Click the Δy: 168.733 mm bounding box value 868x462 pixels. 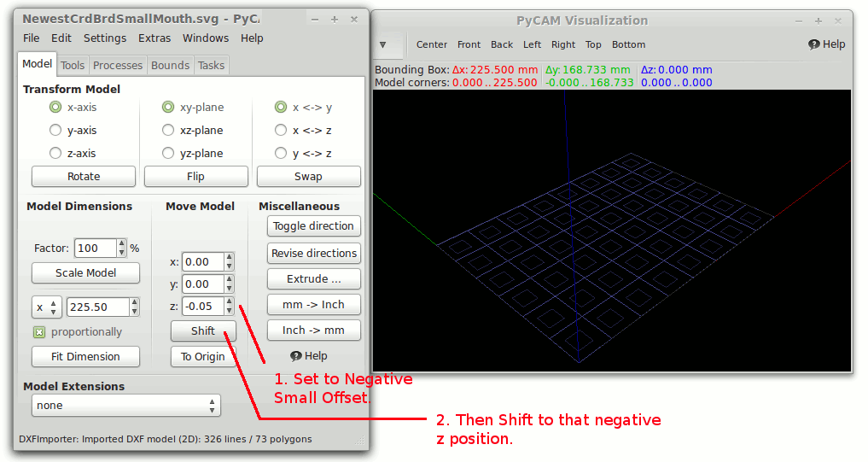click(588, 70)
